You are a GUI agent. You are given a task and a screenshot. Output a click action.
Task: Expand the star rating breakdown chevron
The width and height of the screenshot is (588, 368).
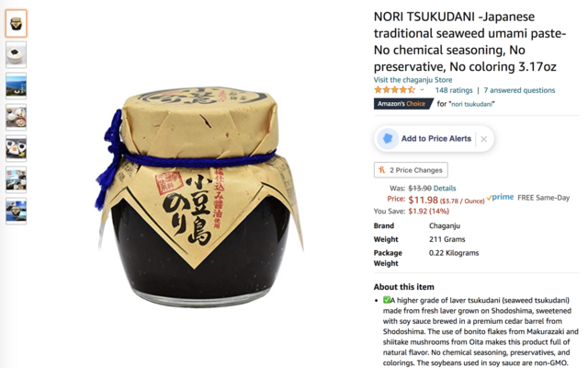pos(422,90)
